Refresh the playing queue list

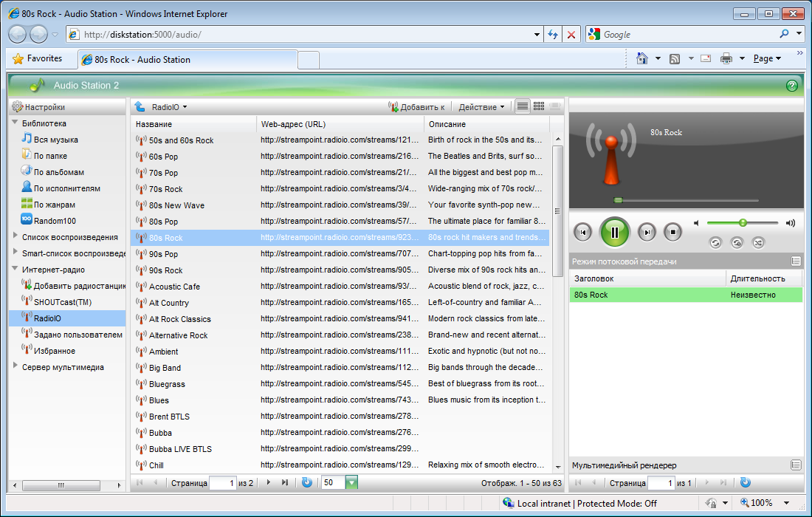coord(746,482)
